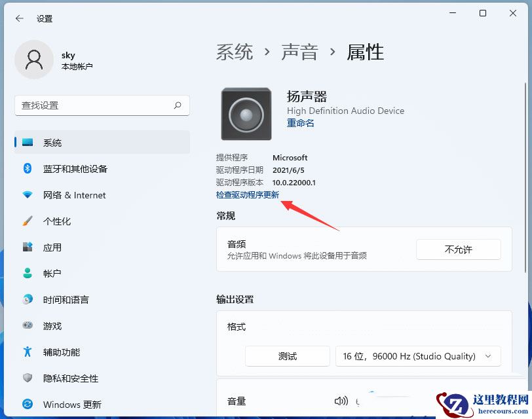
Task: Click the speaker volume icon near 音量
Action: click(341, 401)
